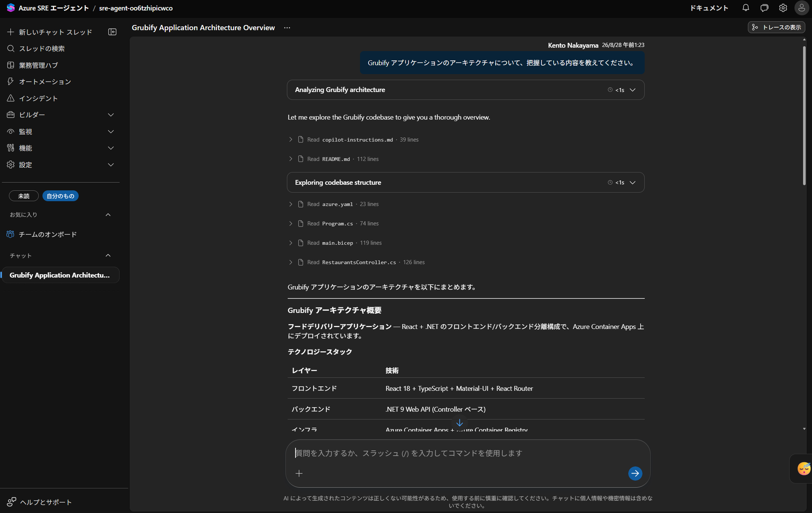Click the scroll-to-bottom down arrow
Viewport: 812px width, 513px height.
coord(460,423)
